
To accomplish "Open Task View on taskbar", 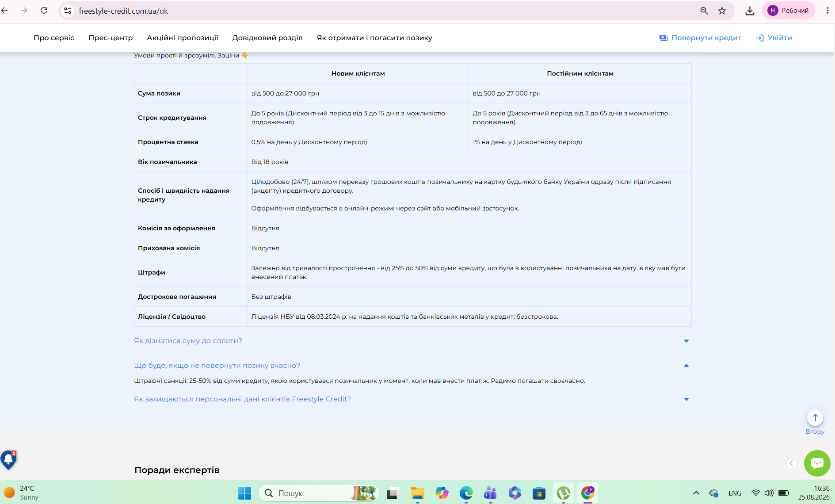I will [x=393, y=493].
